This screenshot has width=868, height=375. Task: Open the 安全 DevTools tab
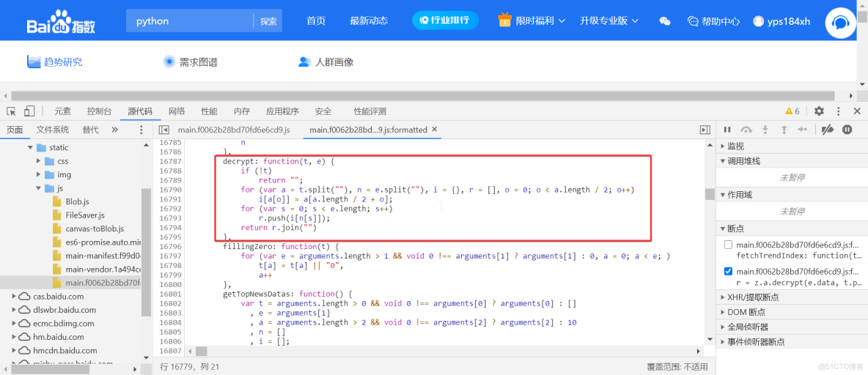tap(323, 111)
